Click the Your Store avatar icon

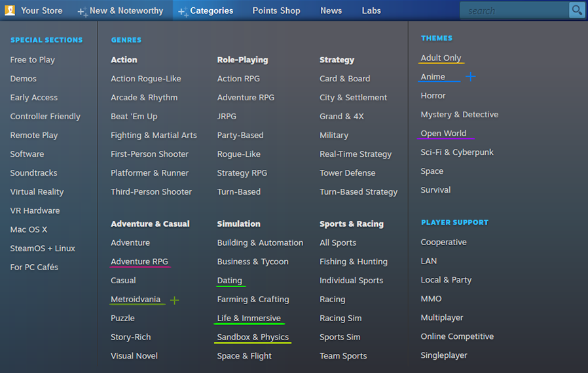pos(10,10)
